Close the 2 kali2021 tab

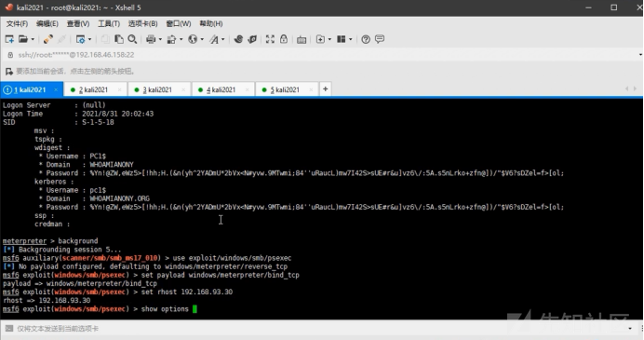[119, 89]
